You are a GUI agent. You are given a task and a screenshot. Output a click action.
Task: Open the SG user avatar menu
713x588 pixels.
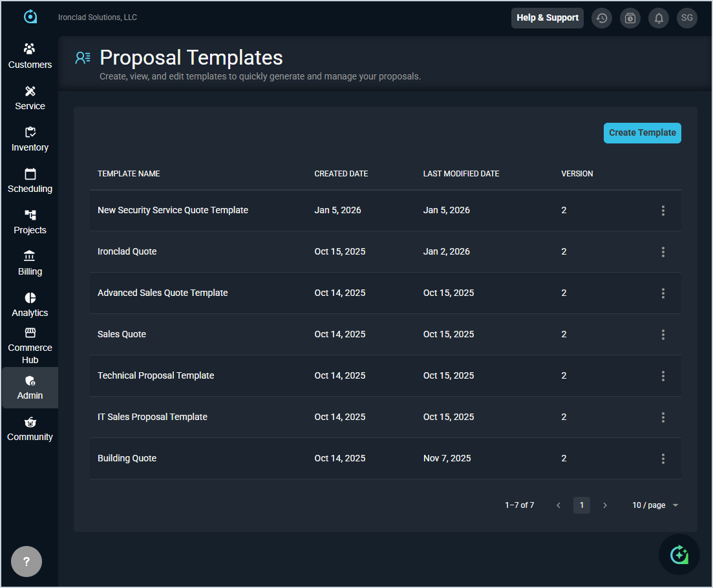[686, 18]
